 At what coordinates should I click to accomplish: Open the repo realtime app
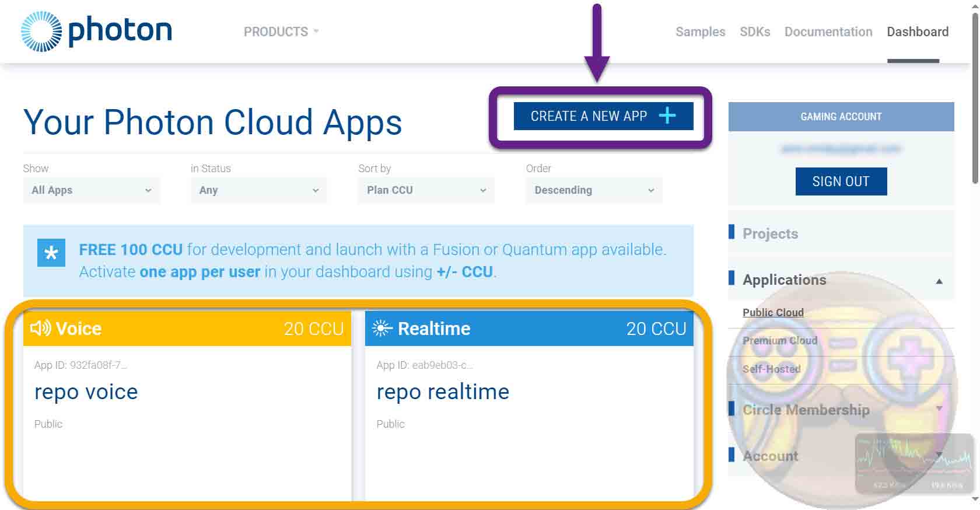pyautogui.click(x=443, y=392)
